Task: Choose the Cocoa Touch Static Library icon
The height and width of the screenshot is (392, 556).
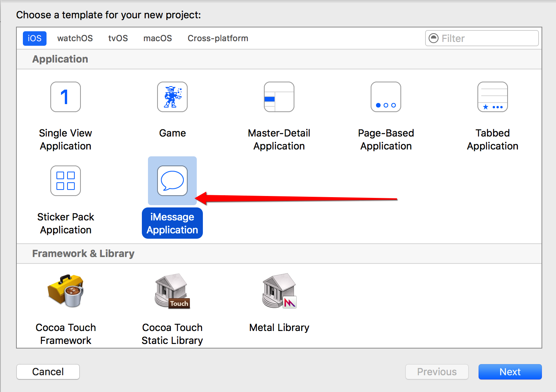Action: point(172,291)
